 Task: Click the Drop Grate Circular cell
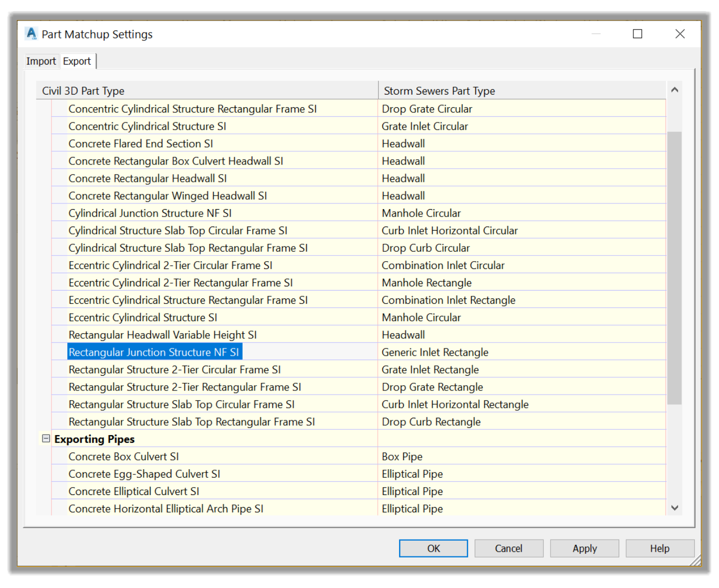(x=522, y=109)
